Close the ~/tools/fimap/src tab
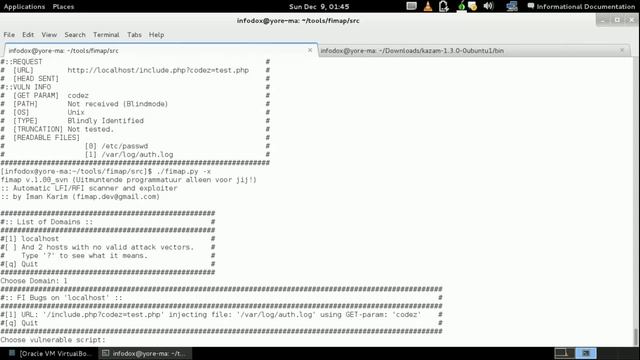640x360 pixels. [x=310, y=50]
